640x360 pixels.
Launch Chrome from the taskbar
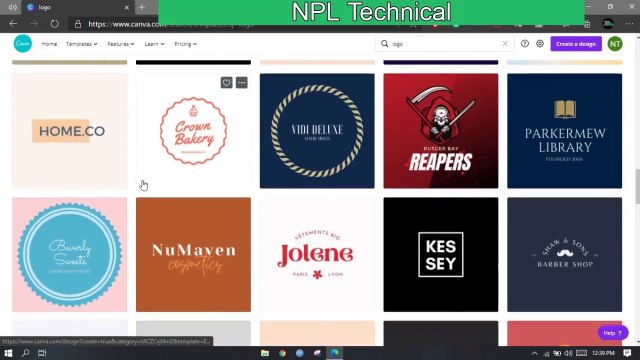[282, 353]
